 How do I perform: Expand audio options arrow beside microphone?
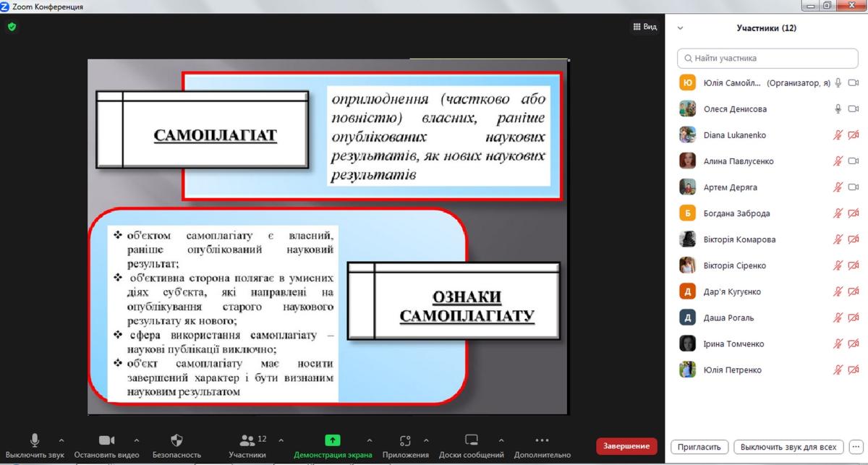[x=61, y=440]
